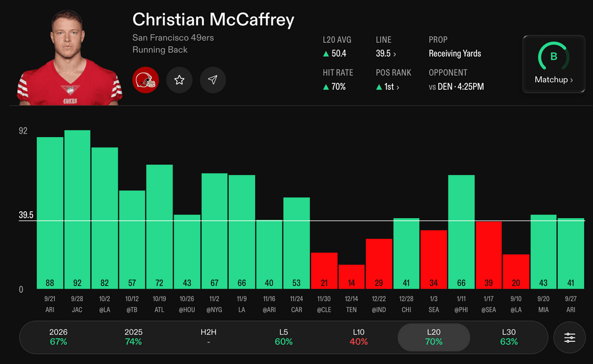Viewport: 593px width, 364px height.
Task: Expand the 39.5 line selector
Action: click(x=386, y=54)
